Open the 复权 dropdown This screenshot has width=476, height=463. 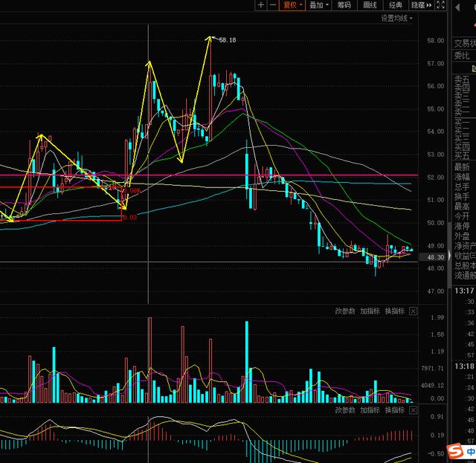tap(292, 5)
